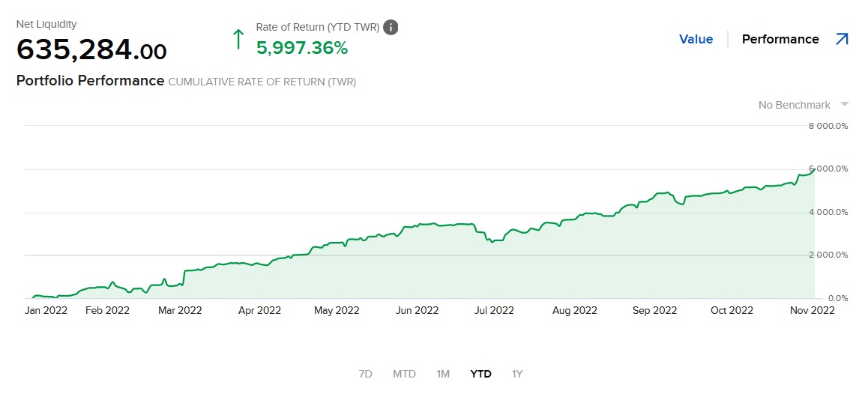Click the Portfolio Performance heading
This screenshot has width=868, height=400.
[90, 81]
